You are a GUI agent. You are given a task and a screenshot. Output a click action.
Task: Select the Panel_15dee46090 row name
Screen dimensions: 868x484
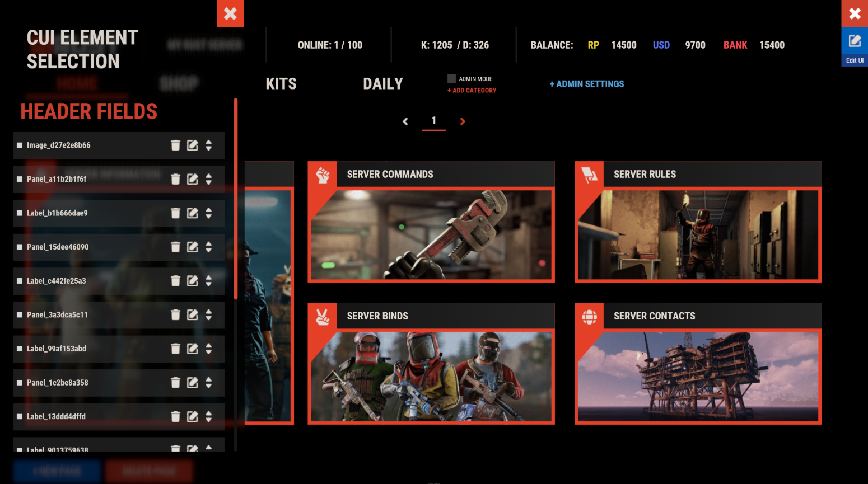(x=58, y=247)
